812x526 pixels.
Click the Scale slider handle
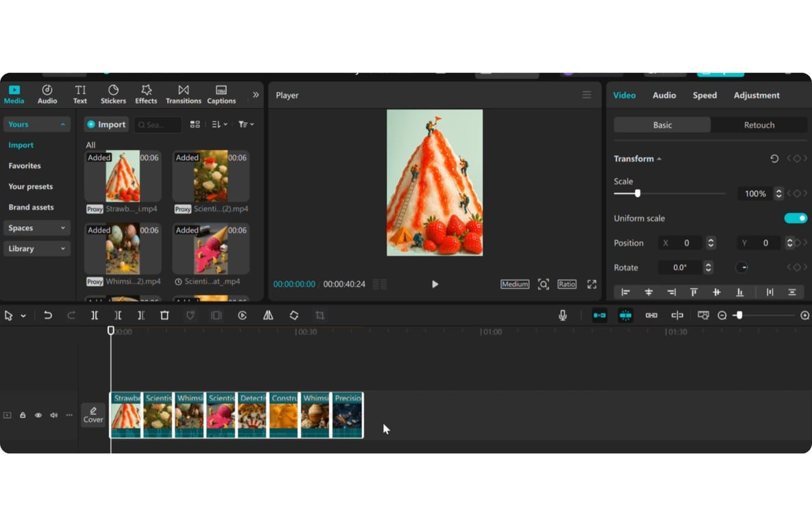(637, 193)
